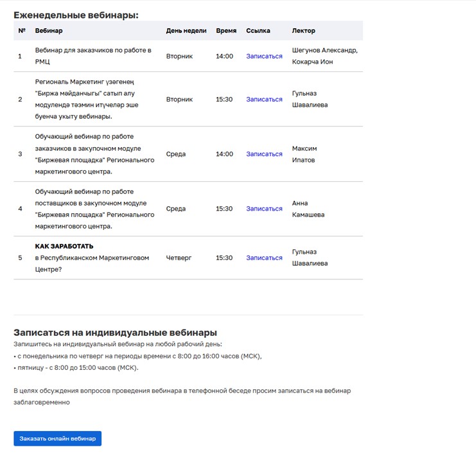Click Записаться for Максим Ипатов's webinar
The height and width of the screenshot is (456, 476).
click(x=264, y=154)
